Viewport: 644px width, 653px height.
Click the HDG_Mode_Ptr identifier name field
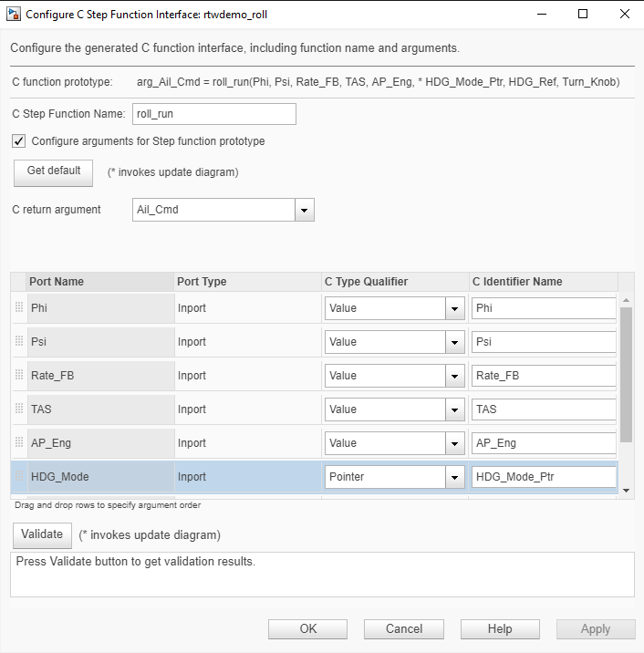(544, 477)
